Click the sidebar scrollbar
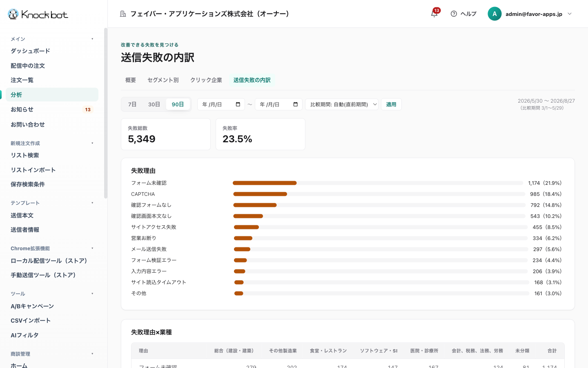 click(106, 113)
